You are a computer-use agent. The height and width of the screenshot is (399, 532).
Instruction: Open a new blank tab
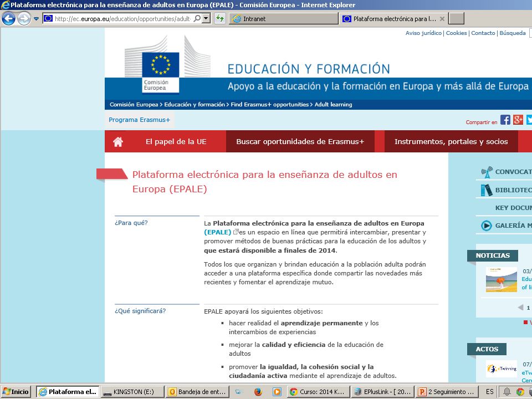pos(456,19)
